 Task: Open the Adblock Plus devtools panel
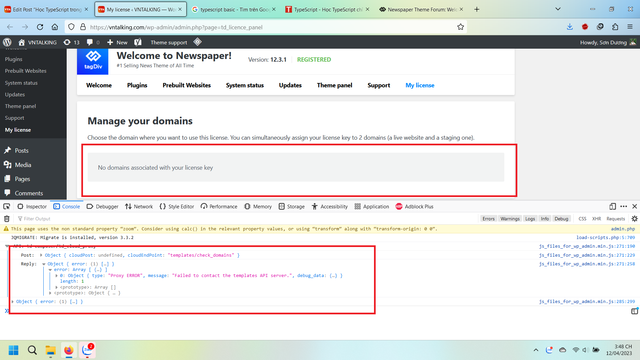[414, 207]
